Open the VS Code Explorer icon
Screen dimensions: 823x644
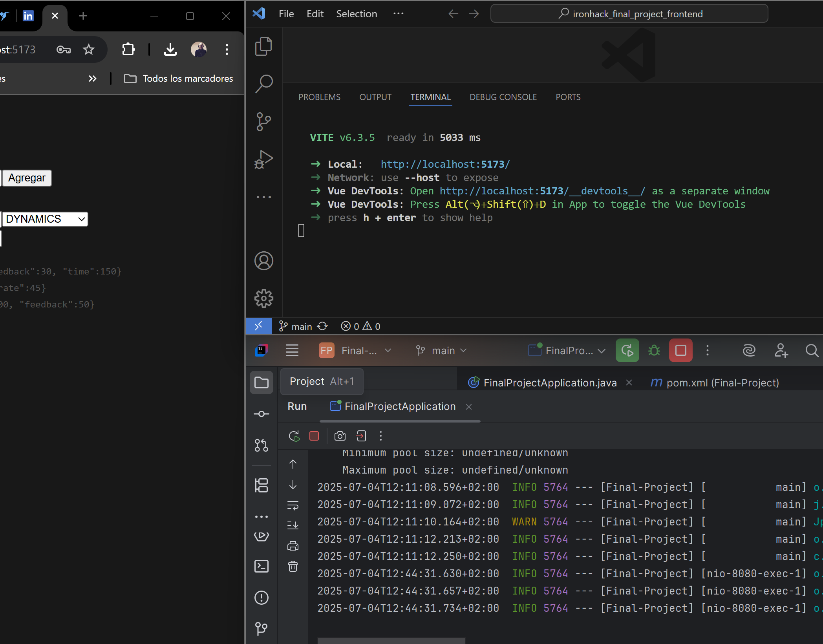pos(263,46)
